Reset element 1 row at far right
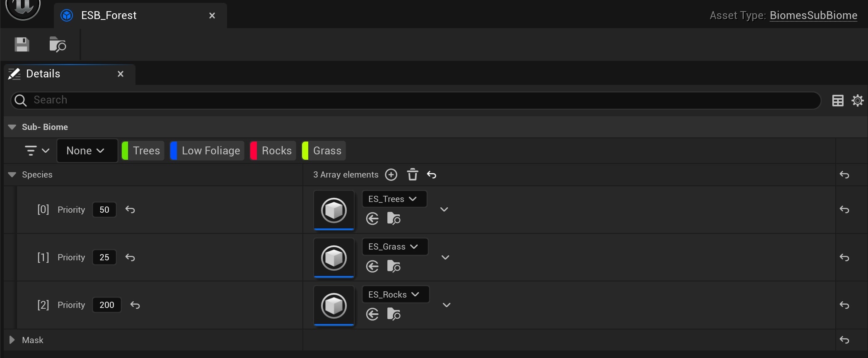This screenshot has height=358, width=868. point(844,257)
